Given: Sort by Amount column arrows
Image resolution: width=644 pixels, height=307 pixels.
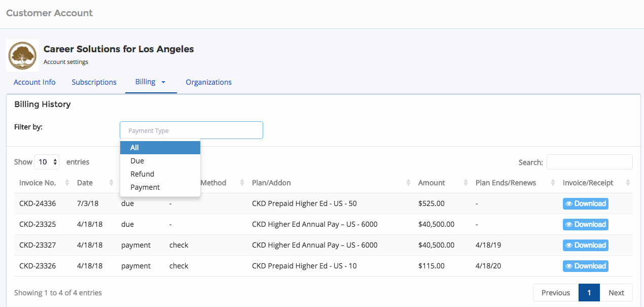Looking at the screenshot, I should click(466, 183).
